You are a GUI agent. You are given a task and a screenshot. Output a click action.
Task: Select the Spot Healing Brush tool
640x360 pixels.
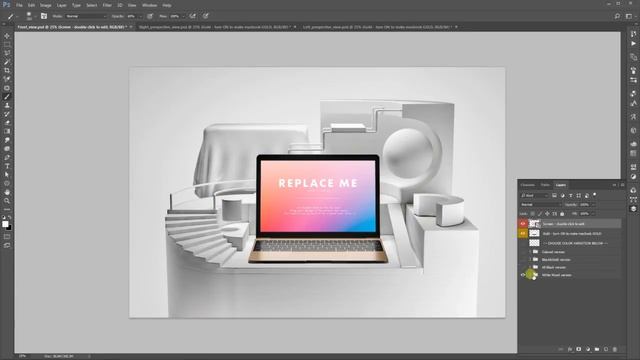[7, 88]
